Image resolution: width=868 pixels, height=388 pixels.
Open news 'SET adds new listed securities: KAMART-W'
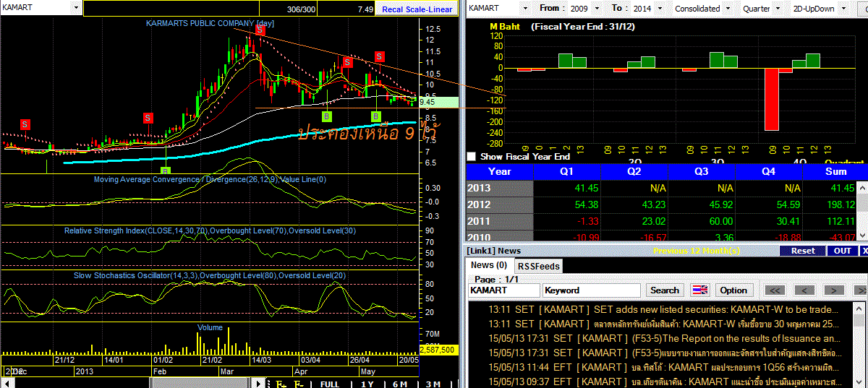point(665,309)
